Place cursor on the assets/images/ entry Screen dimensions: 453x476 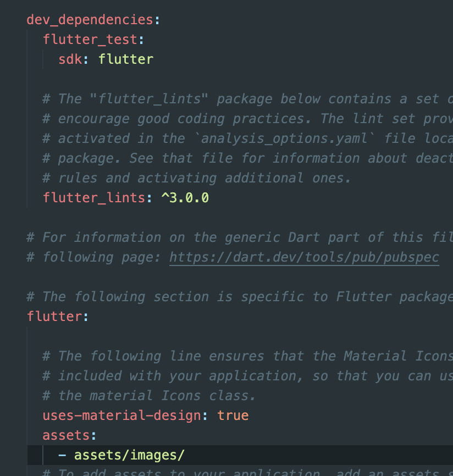[x=129, y=455]
